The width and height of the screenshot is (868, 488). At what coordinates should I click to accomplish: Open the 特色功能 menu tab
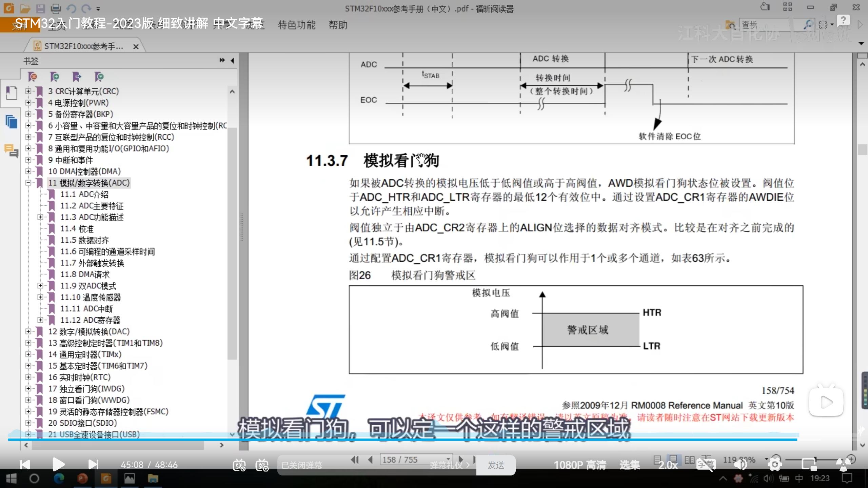297,25
